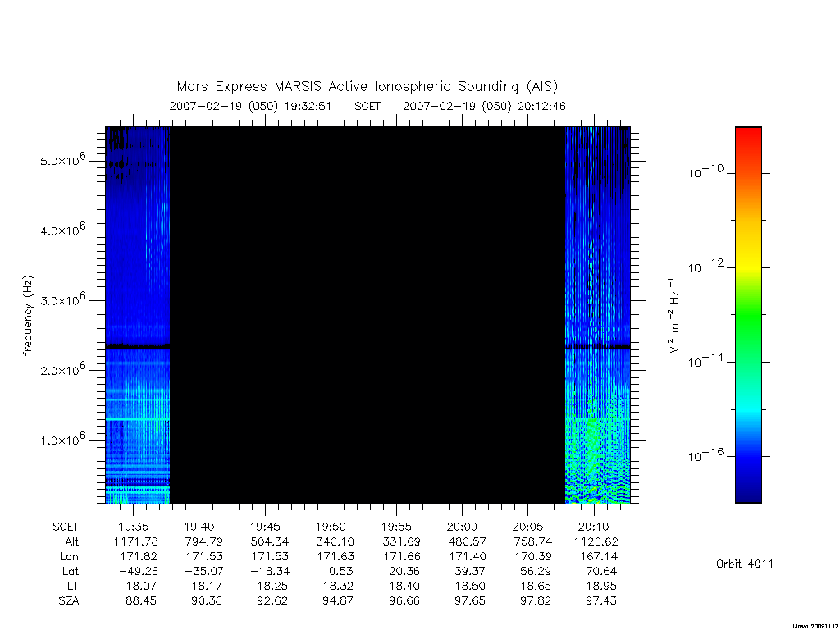Click the black data gap region center
Screen dimensions: 840x630
point(367,315)
